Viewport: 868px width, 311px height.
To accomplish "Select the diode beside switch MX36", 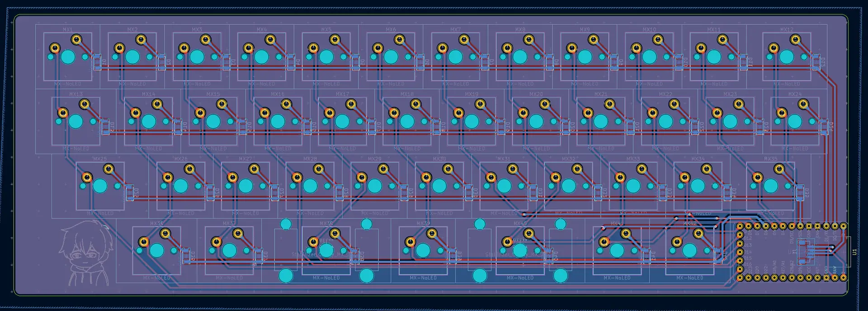I will 186,255.
